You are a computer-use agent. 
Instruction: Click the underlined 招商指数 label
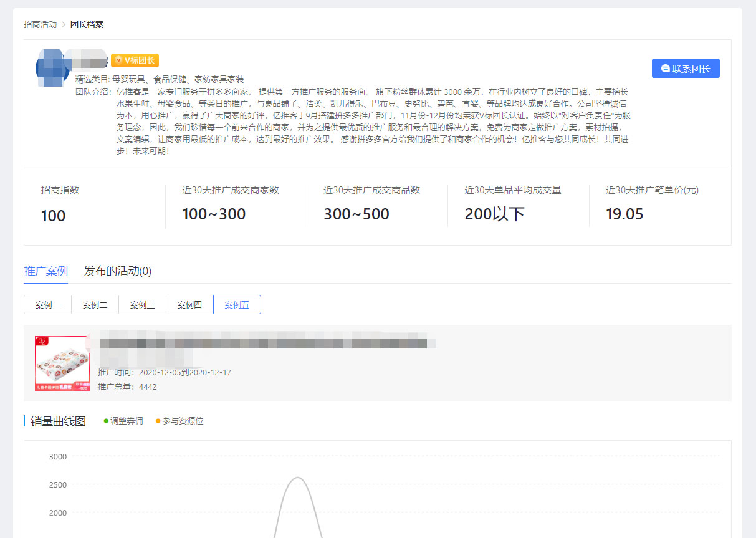click(x=60, y=190)
